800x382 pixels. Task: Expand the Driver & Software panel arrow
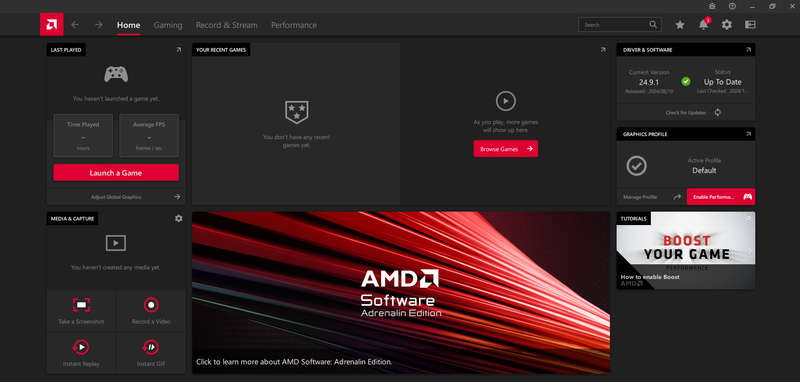pyautogui.click(x=748, y=50)
